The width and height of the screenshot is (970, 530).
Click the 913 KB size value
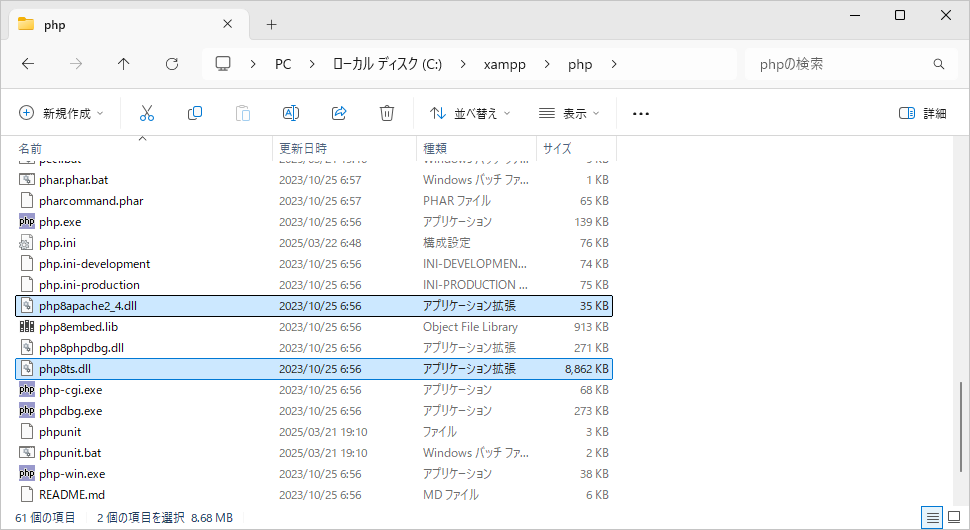pyautogui.click(x=591, y=327)
